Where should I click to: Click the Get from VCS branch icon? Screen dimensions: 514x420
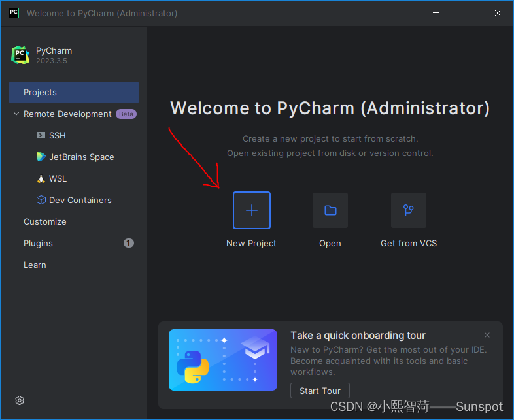point(409,210)
